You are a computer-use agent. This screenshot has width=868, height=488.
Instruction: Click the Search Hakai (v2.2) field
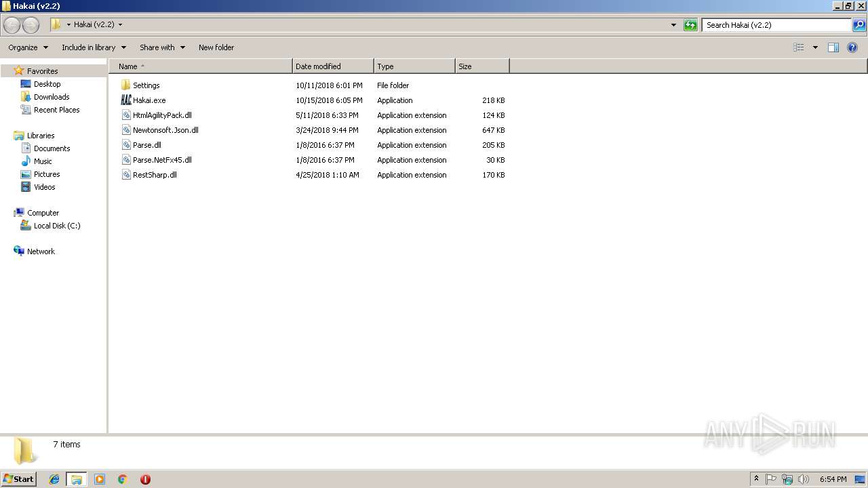(776, 25)
